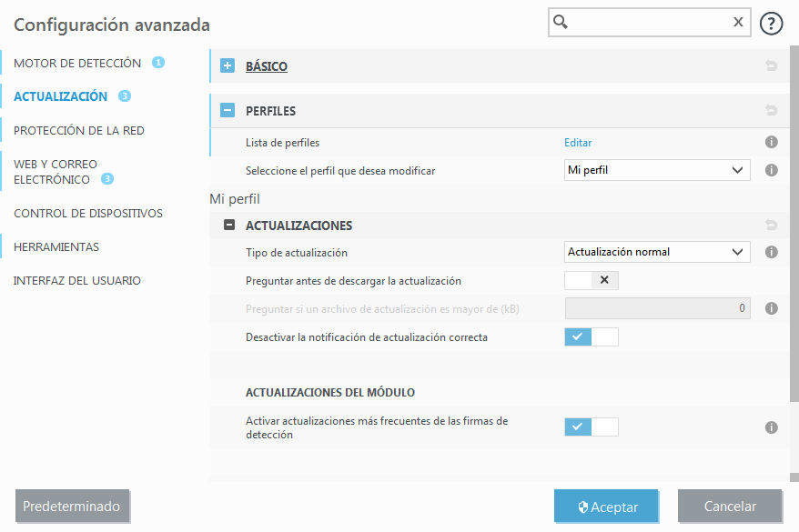The height and width of the screenshot is (532, 799).
Task: Collapse the Perfiles section
Action: click(228, 111)
